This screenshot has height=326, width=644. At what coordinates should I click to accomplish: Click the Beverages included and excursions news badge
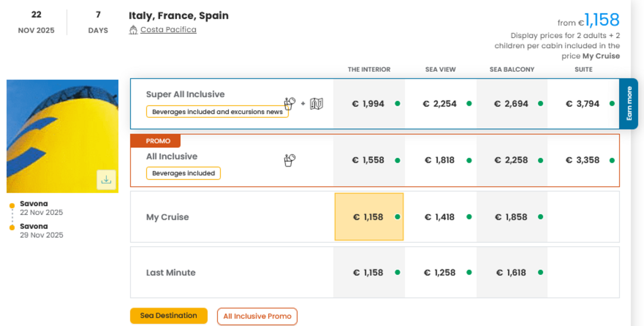[x=217, y=112]
